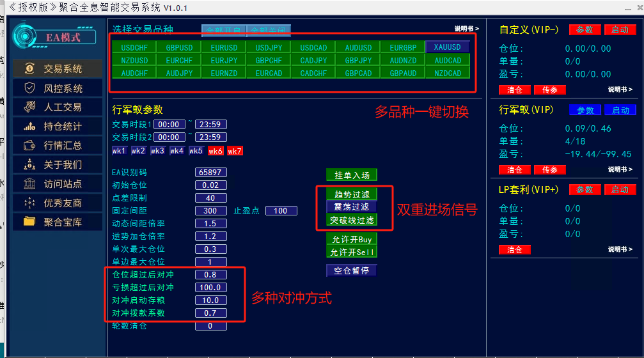This screenshot has width=644, height=358.
Task: Open the 人工交易 menu item
Action: (x=58, y=107)
